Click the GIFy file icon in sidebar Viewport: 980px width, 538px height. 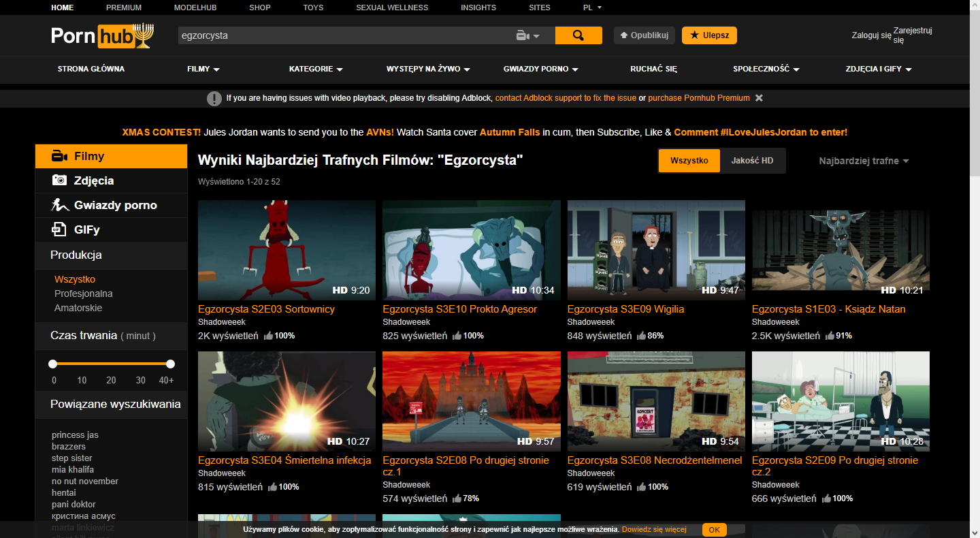(60, 230)
